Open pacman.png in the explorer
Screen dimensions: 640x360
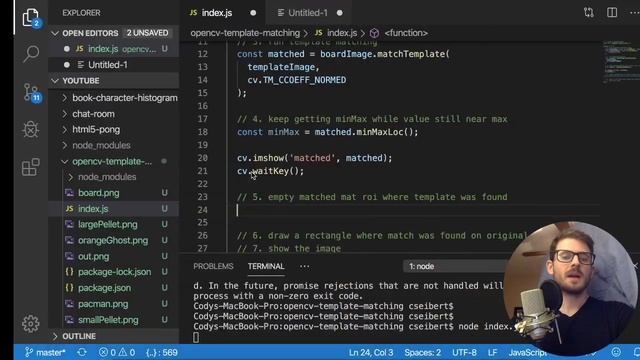tap(113, 304)
